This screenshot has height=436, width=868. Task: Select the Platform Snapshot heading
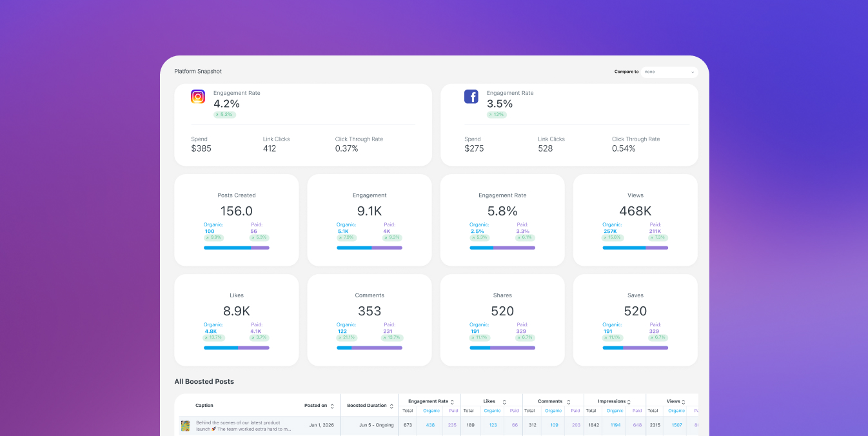[x=198, y=72]
